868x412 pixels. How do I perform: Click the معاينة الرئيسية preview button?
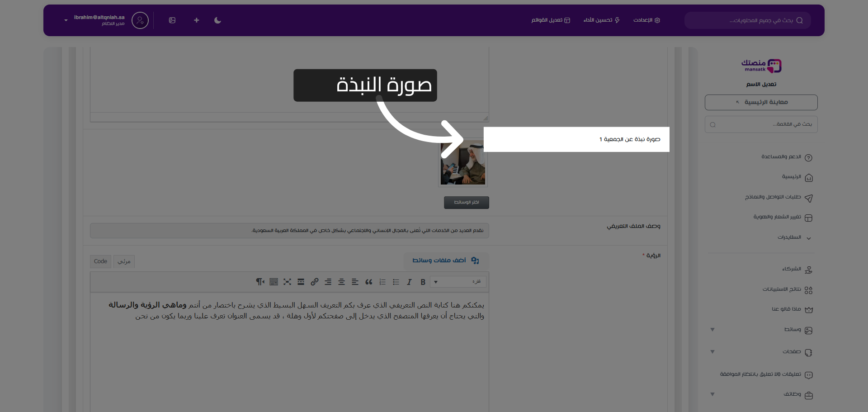(x=761, y=102)
